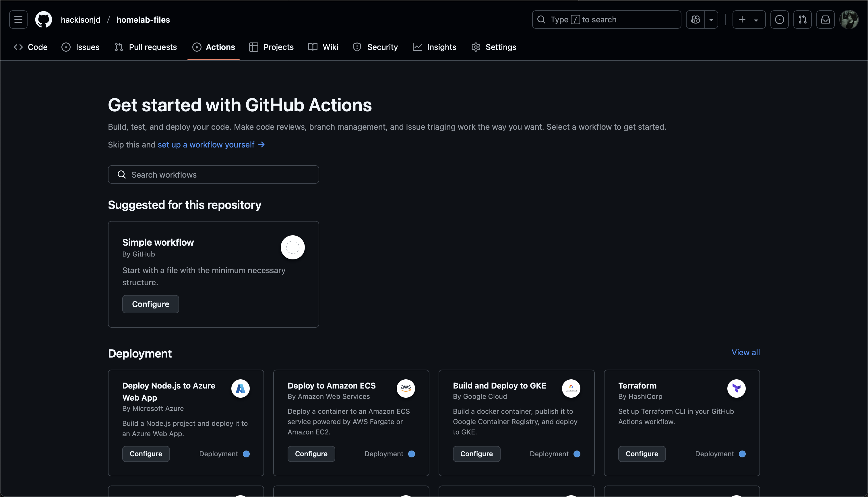Configure Build and Deploy to GKE
868x497 pixels.
pos(476,454)
